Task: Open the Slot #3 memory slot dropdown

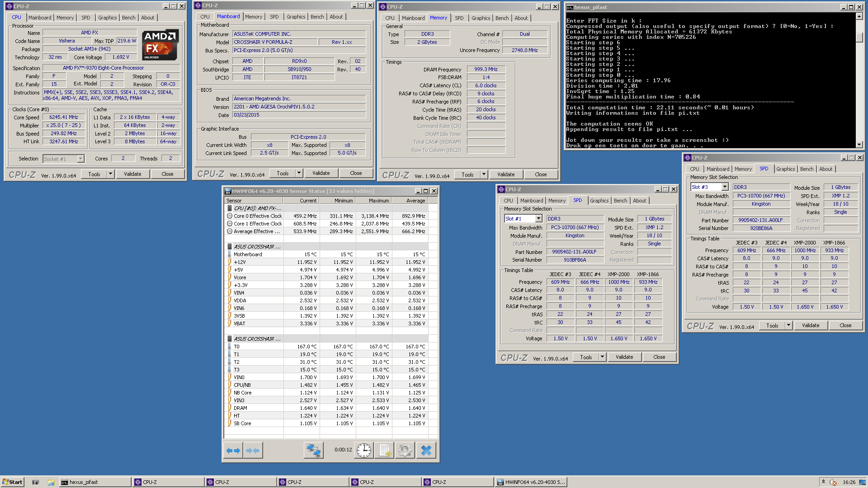Action: pos(725,187)
